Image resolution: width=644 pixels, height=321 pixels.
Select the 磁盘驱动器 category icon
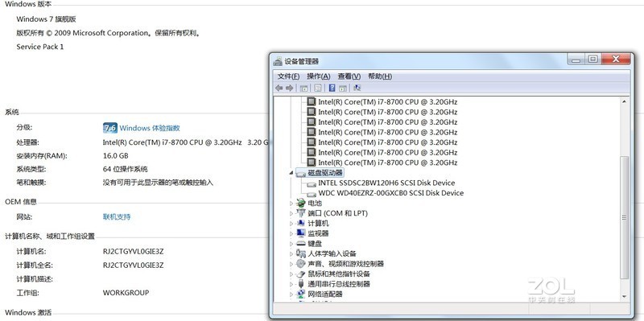[301, 173]
